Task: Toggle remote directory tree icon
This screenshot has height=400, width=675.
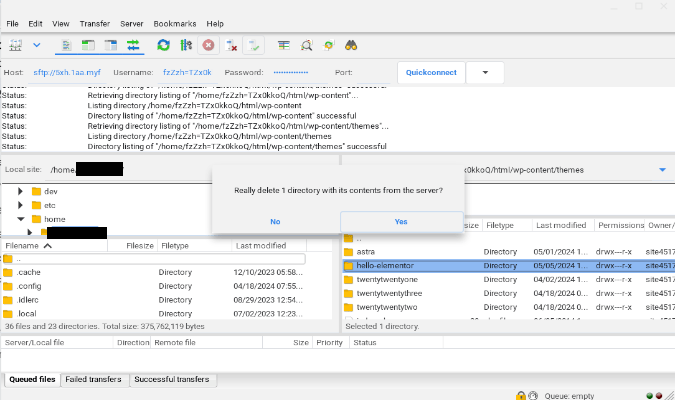Action: coord(111,45)
